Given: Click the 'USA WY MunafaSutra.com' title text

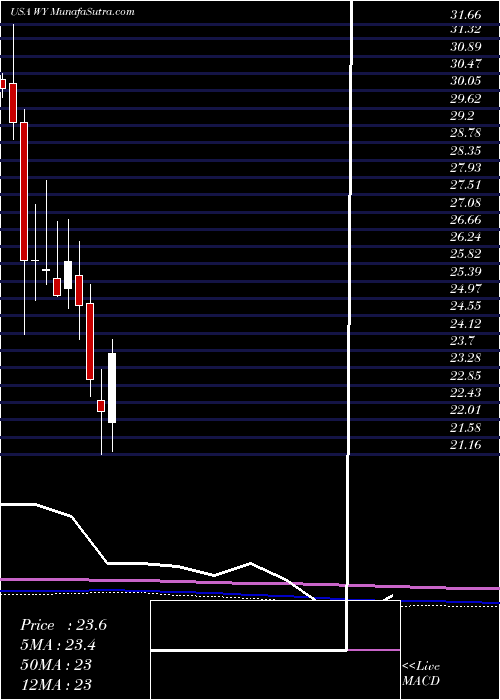Looking at the screenshot, I should tap(73, 12).
